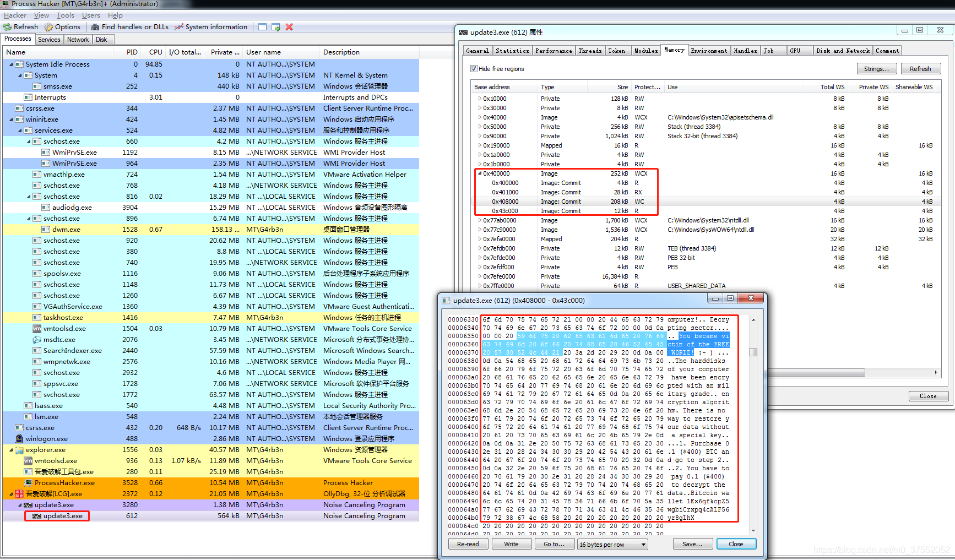Click the red X terminate toolbar icon
This screenshot has width=955, height=560.
289,27
